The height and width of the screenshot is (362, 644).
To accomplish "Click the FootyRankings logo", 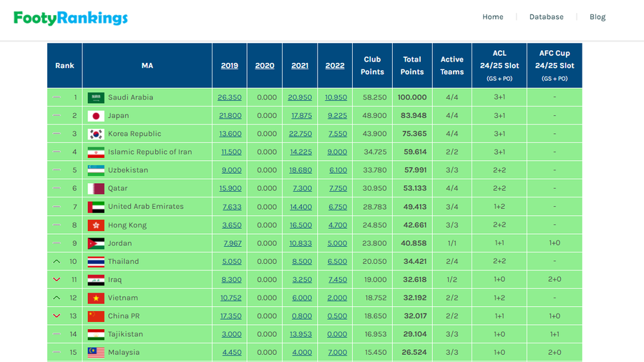I will tap(71, 18).
